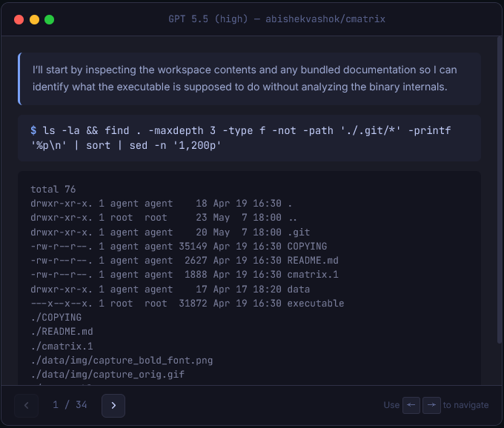Click the red close window button
This screenshot has width=504, height=428.
tap(19, 19)
